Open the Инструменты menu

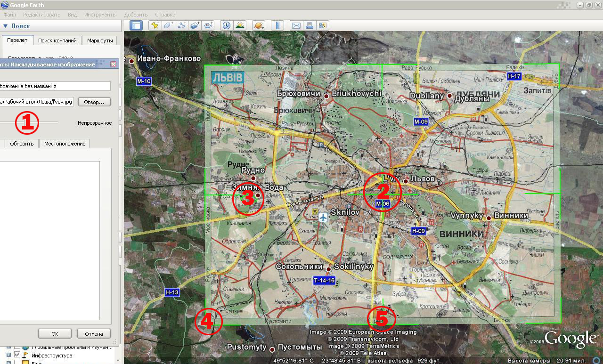pos(100,15)
